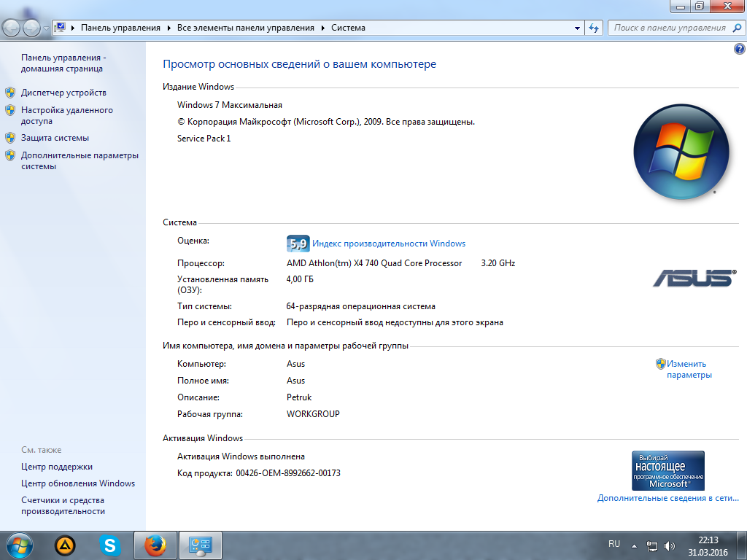Click the help question mark icon
Image resolution: width=747 pixels, height=560 pixels.
[740, 49]
